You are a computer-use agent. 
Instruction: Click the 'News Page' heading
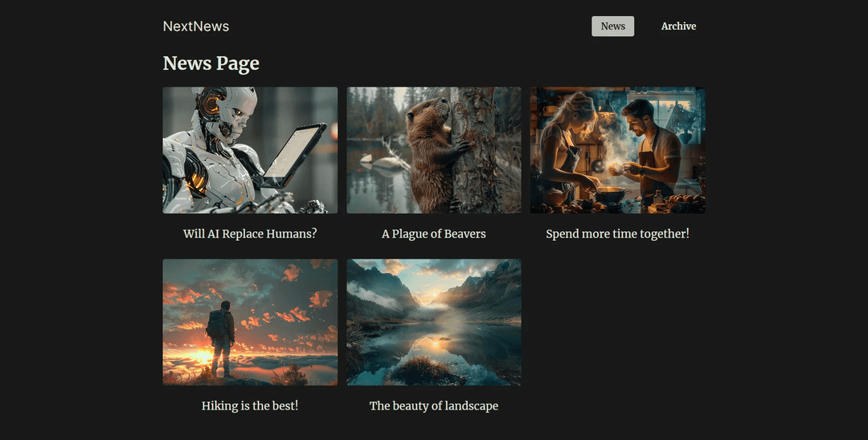pyautogui.click(x=211, y=63)
